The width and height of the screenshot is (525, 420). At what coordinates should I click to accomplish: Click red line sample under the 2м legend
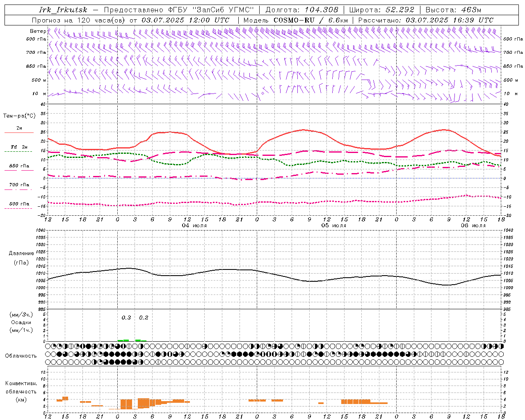click(x=19, y=133)
